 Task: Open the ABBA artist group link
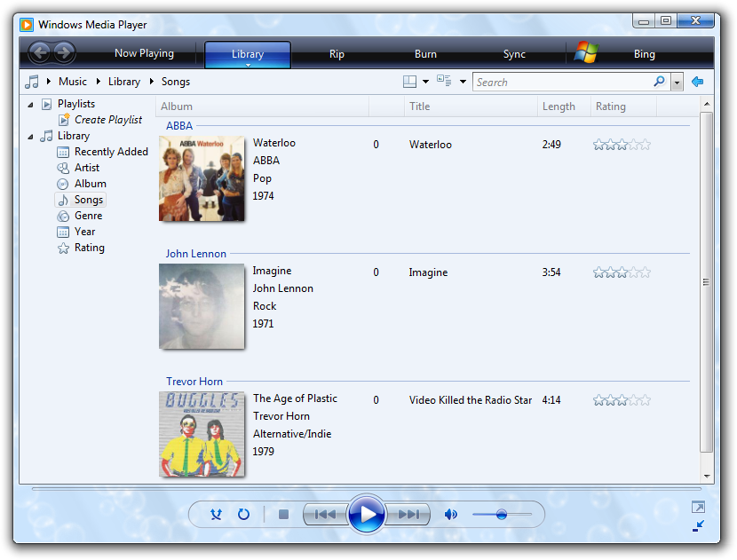click(x=179, y=126)
